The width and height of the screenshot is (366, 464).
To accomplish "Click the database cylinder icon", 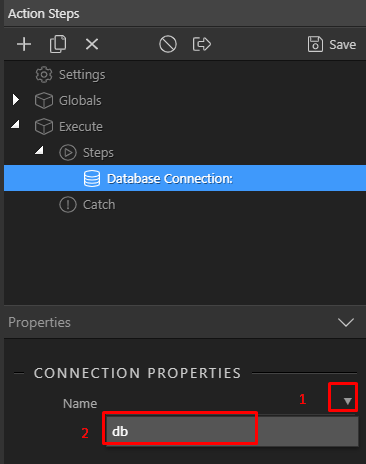I will (92, 179).
